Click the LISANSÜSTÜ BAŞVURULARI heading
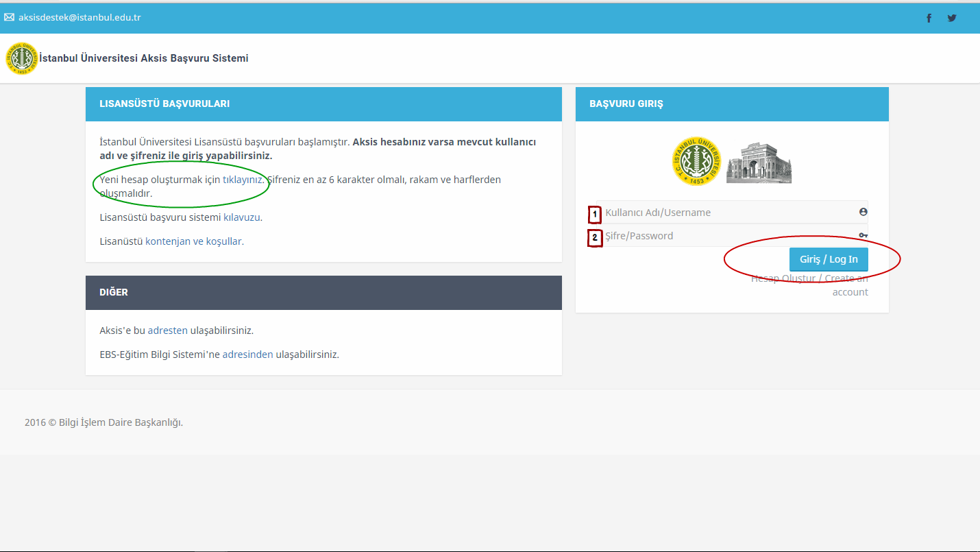The height and width of the screenshot is (552, 980). pyautogui.click(x=164, y=104)
